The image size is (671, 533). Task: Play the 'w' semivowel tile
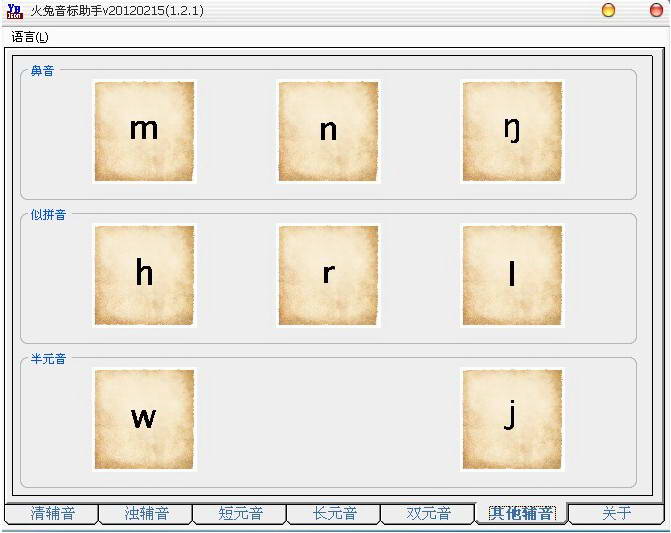point(144,419)
